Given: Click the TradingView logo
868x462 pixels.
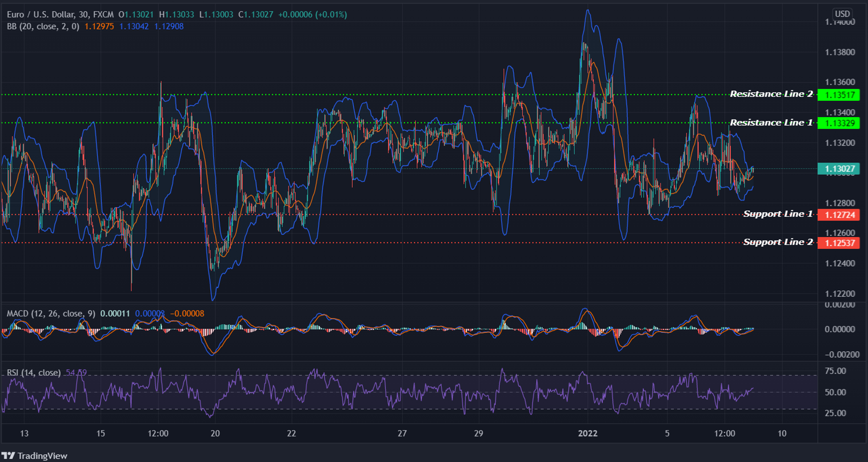Looking at the screenshot, I should pyautogui.click(x=35, y=456).
